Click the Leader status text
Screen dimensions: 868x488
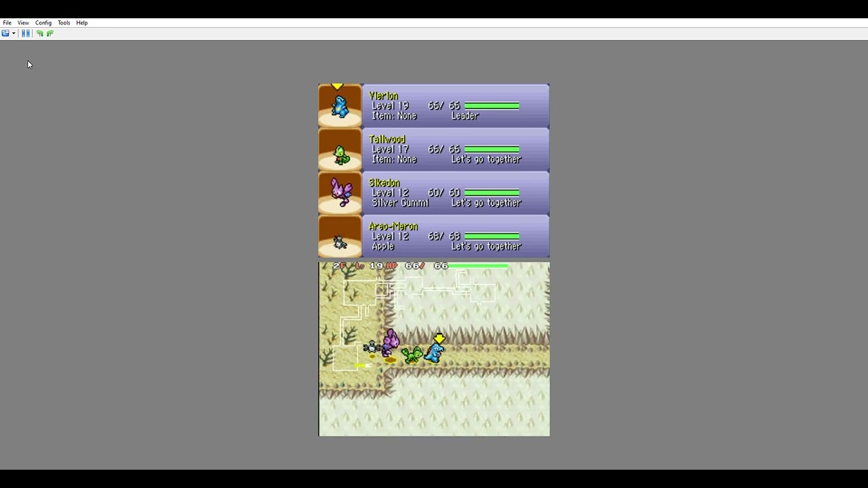(x=465, y=116)
